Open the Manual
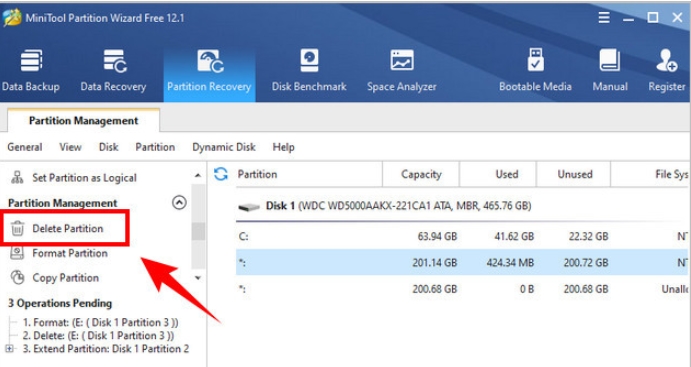Image resolution: width=691 pixels, height=367 pixels. (610, 70)
